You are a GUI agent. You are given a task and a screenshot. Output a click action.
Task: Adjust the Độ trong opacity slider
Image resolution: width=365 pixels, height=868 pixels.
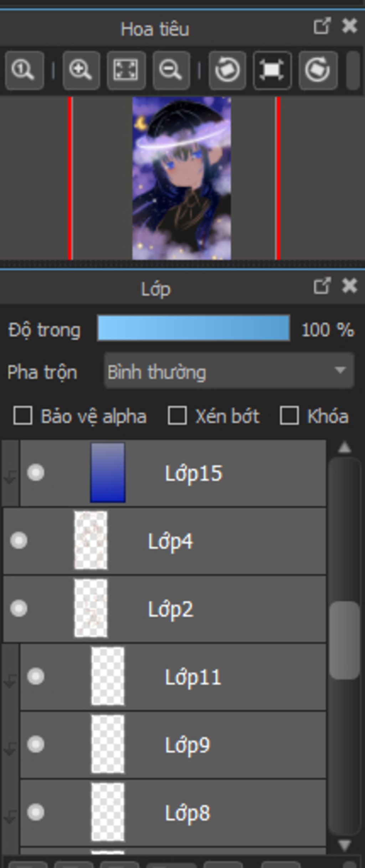click(194, 328)
